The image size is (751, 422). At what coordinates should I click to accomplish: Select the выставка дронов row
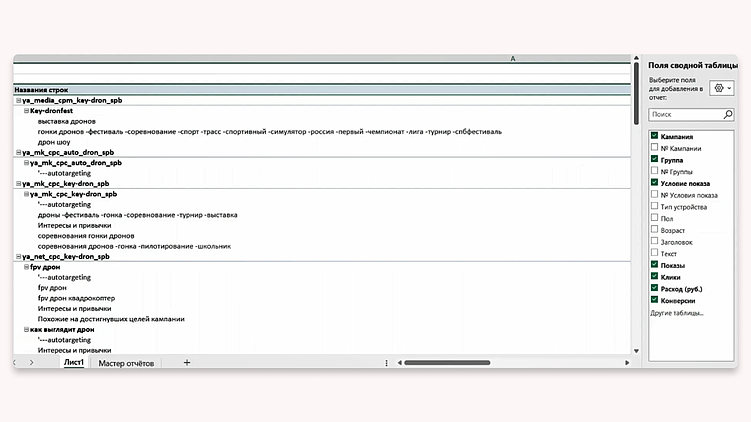coord(322,121)
